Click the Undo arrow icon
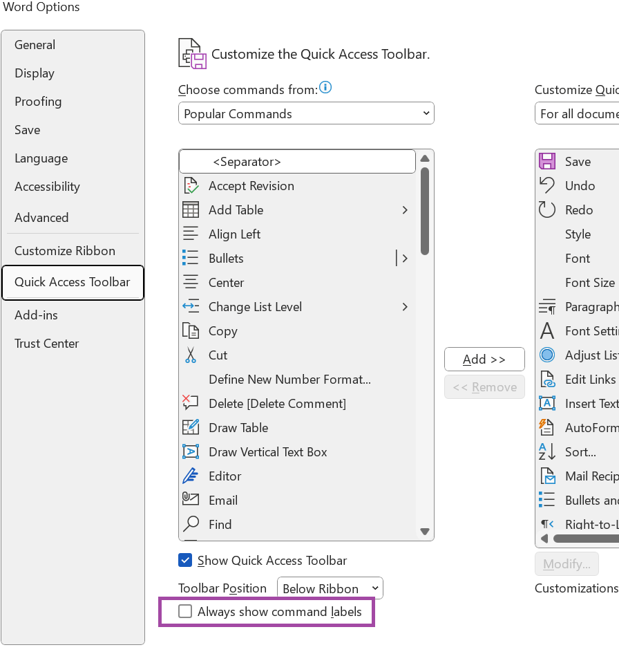This screenshot has width=619, height=672. tap(547, 185)
